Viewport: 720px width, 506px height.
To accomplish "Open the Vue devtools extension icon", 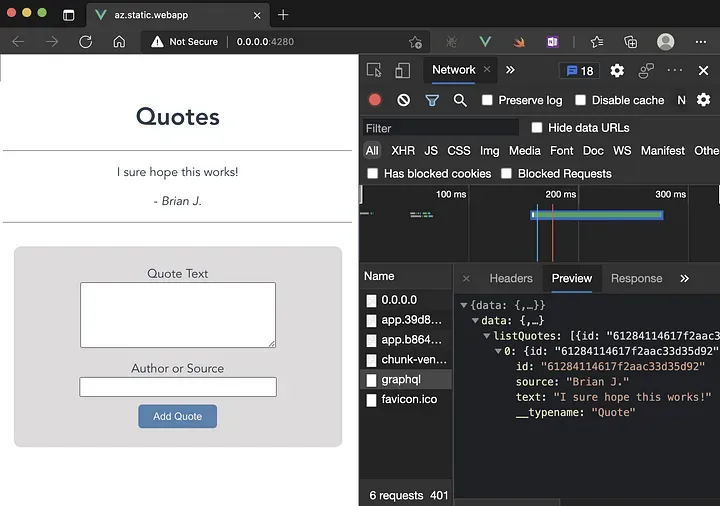I will click(485, 42).
